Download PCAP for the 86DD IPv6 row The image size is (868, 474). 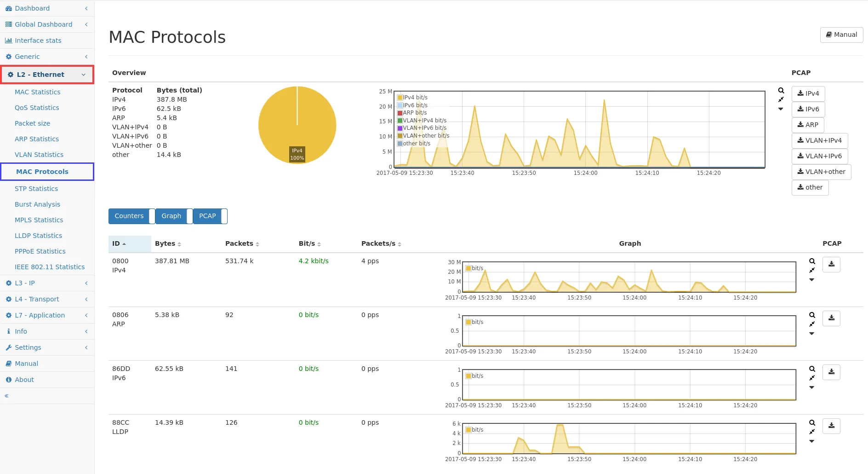pyautogui.click(x=831, y=372)
